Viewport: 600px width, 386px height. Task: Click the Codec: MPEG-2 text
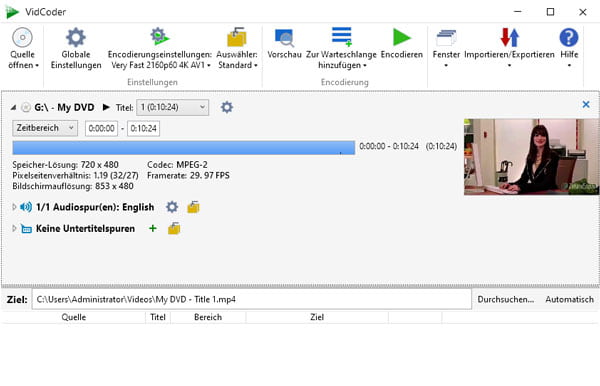pyautogui.click(x=177, y=164)
